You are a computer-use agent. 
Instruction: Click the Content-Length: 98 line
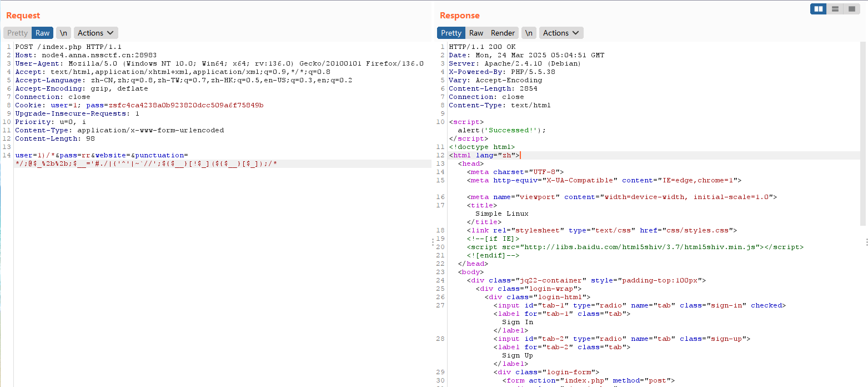point(55,138)
